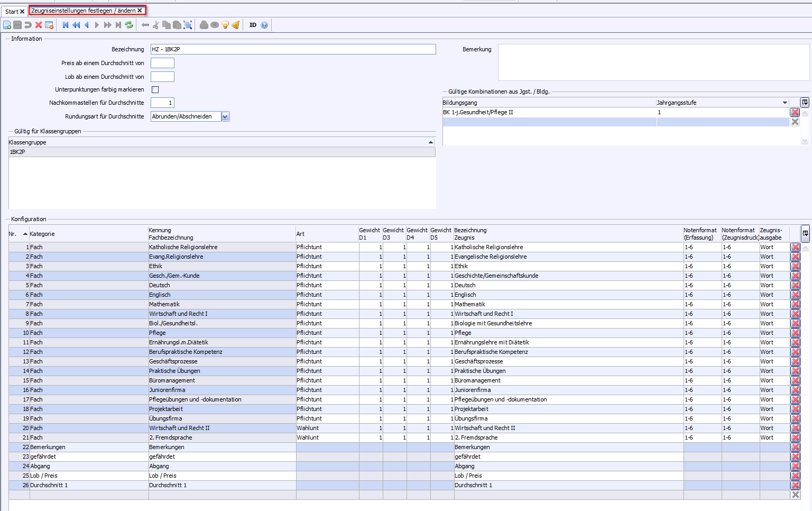
Task: Delete row 1 Katholische Religionslehre with red X
Action: pos(795,247)
